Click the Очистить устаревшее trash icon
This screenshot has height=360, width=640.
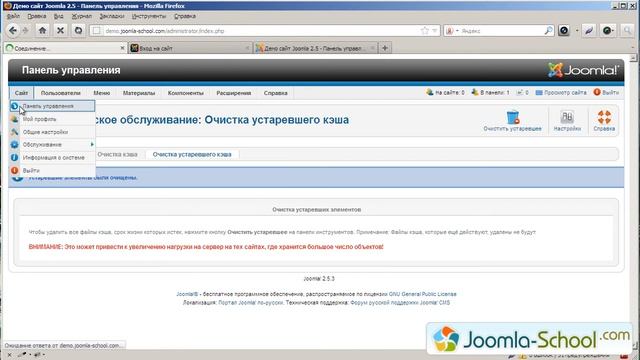click(x=513, y=118)
